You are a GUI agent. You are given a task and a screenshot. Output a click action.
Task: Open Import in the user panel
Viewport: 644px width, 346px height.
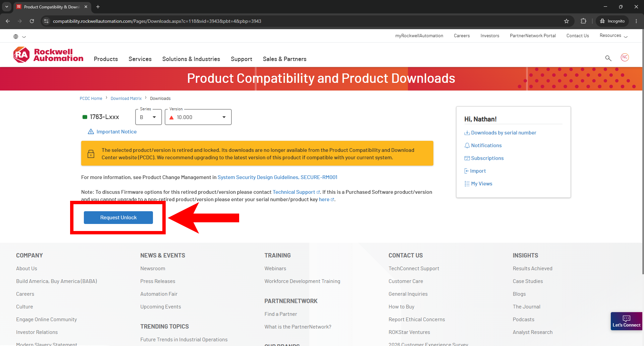[478, 171]
